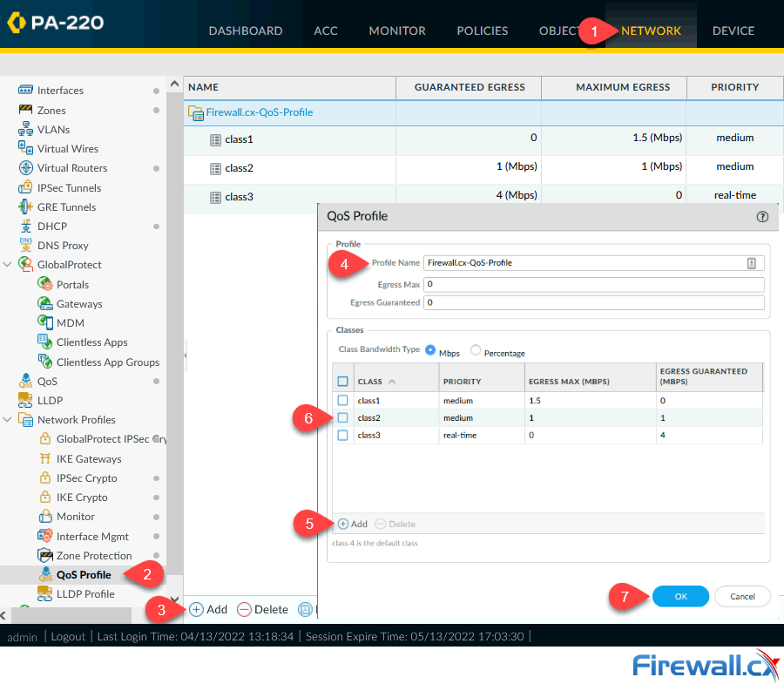
Task: Open VLANs via its network icon
Action: coord(25,129)
